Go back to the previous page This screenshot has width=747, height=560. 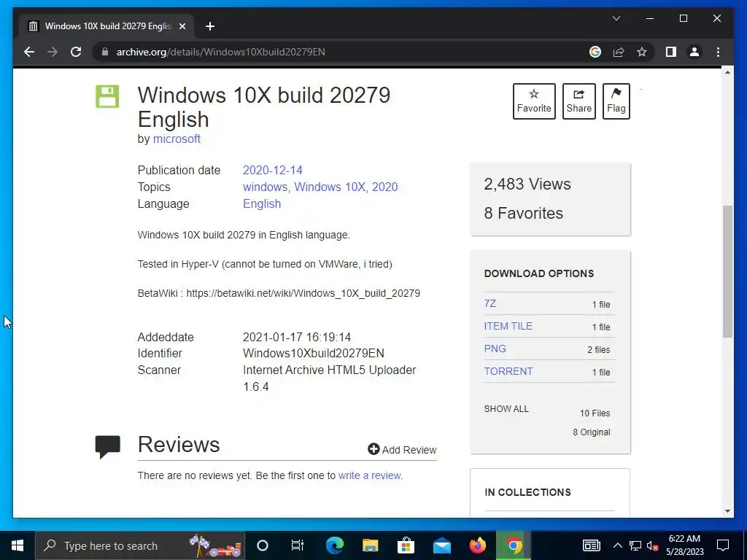pyautogui.click(x=29, y=52)
